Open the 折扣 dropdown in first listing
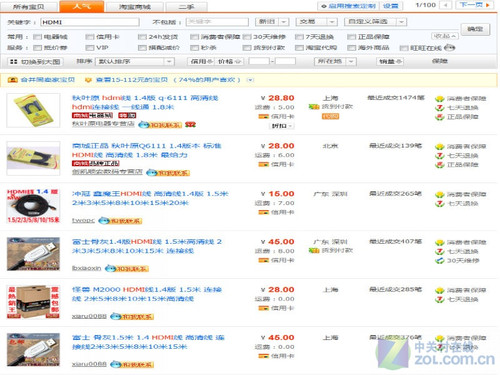Image resolution: width=500 pixels, height=375 pixels. (281, 126)
